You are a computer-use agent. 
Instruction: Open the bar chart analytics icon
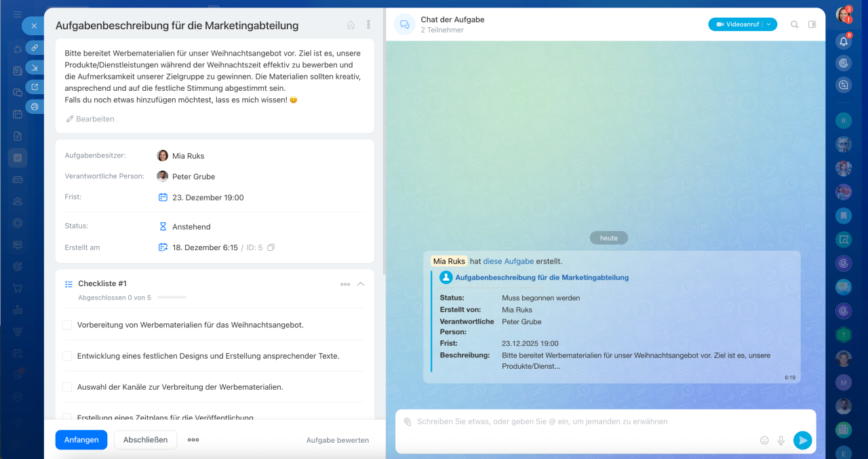18,310
